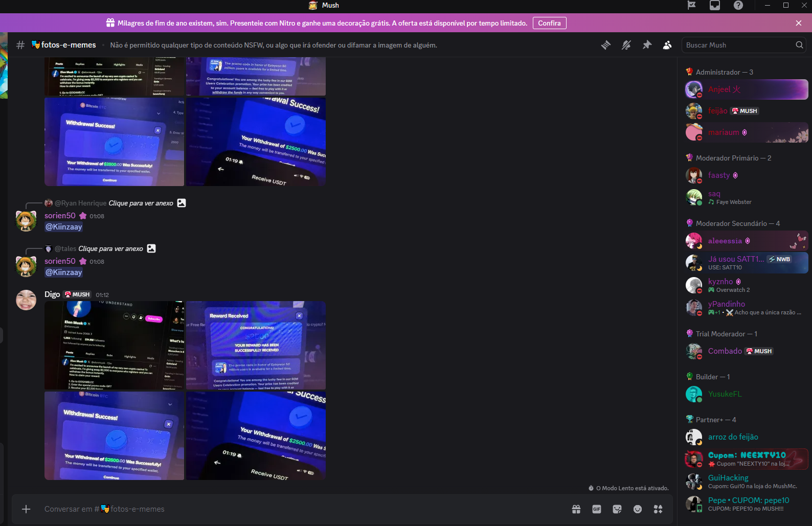
Task: Open Digo's avatar
Action: 26,300
